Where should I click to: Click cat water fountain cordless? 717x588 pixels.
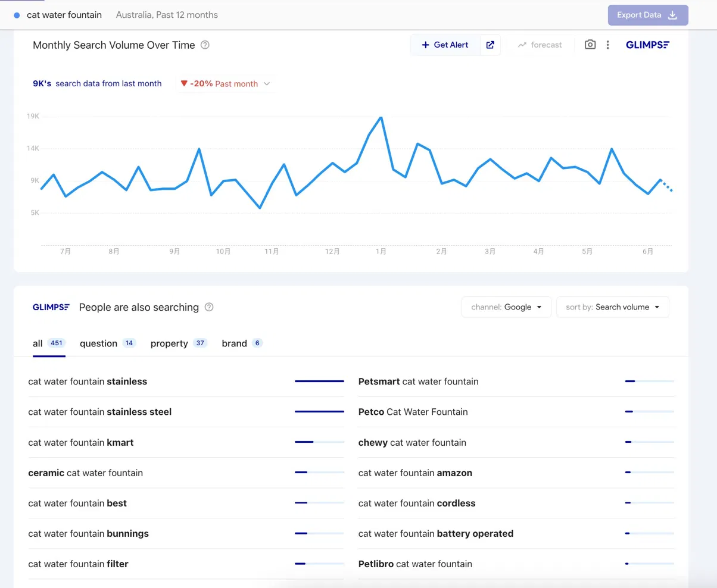417,503
